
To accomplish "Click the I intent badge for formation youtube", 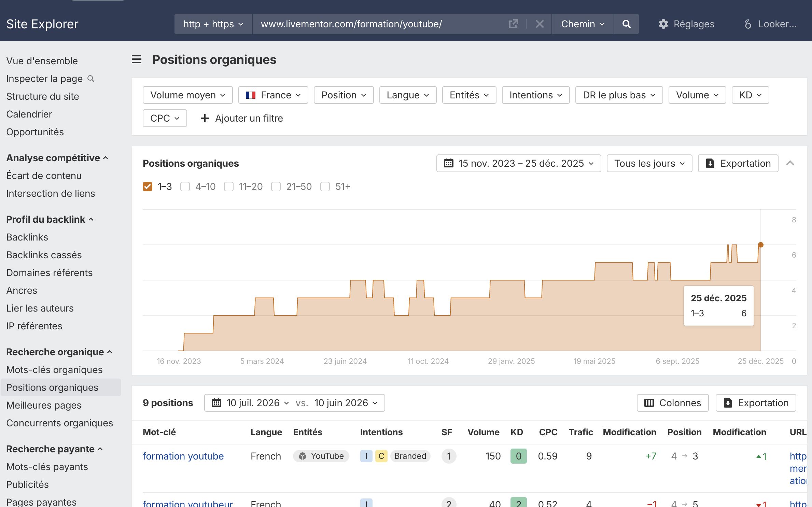I will 366,456.
